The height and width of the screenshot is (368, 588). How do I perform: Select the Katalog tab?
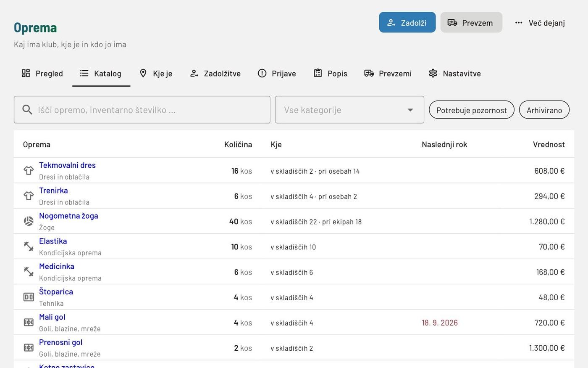(101, 74)
